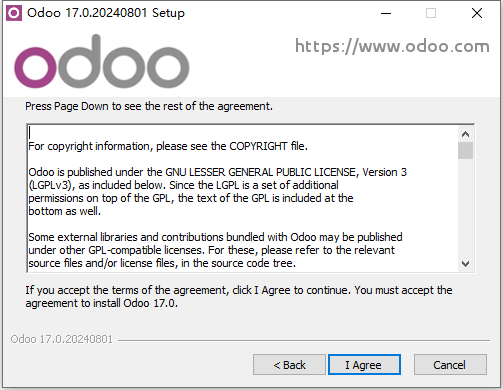Click the scrollbar track below the thumb

click(465, 208)
